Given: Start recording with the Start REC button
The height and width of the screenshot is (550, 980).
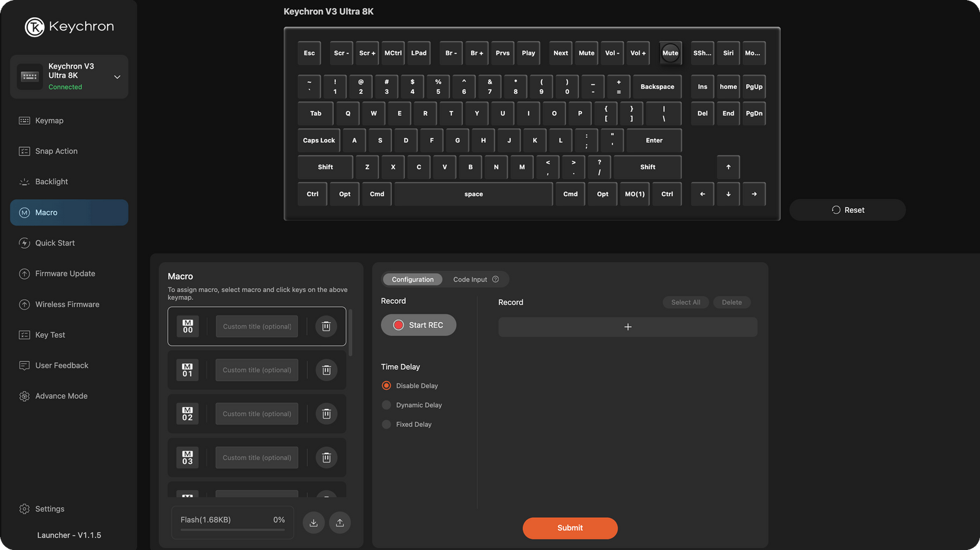Looking at the screenshot, I should point(418,325).
